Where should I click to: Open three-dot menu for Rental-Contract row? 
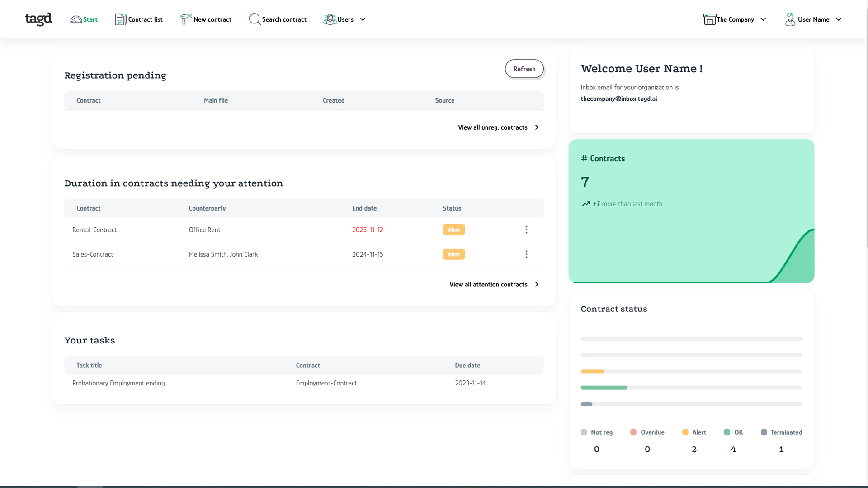(526, 230)
